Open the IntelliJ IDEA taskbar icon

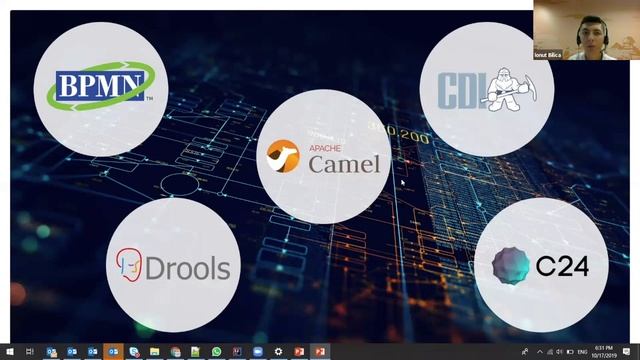(x=237, y=351)
